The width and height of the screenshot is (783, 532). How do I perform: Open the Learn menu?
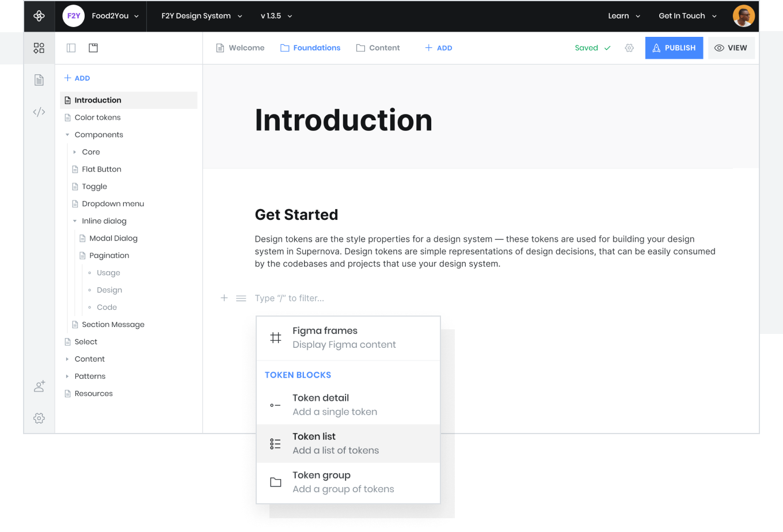(624, 16)
